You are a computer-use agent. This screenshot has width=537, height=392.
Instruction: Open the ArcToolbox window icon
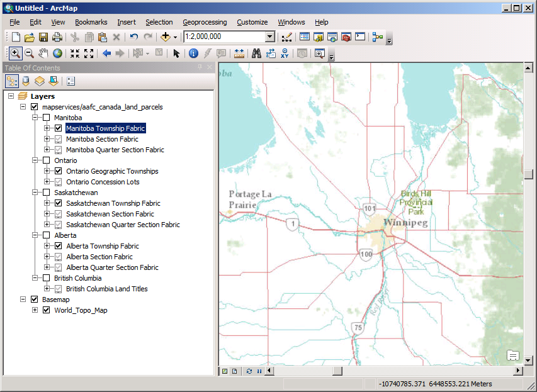pyautogui.click(x=346, y=36)
